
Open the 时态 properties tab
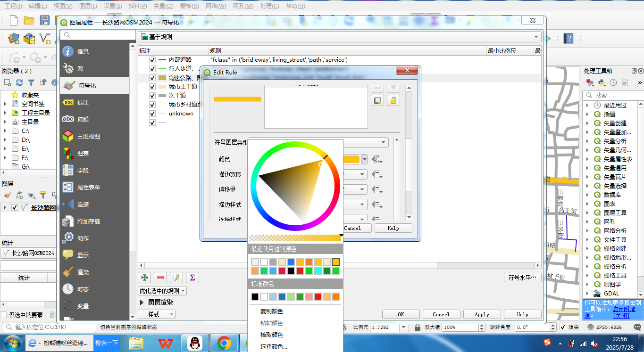94,289
